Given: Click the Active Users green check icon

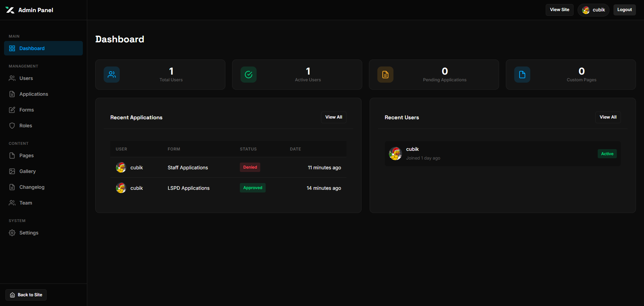Looking at the screenshot, I should tap(249, 75).
